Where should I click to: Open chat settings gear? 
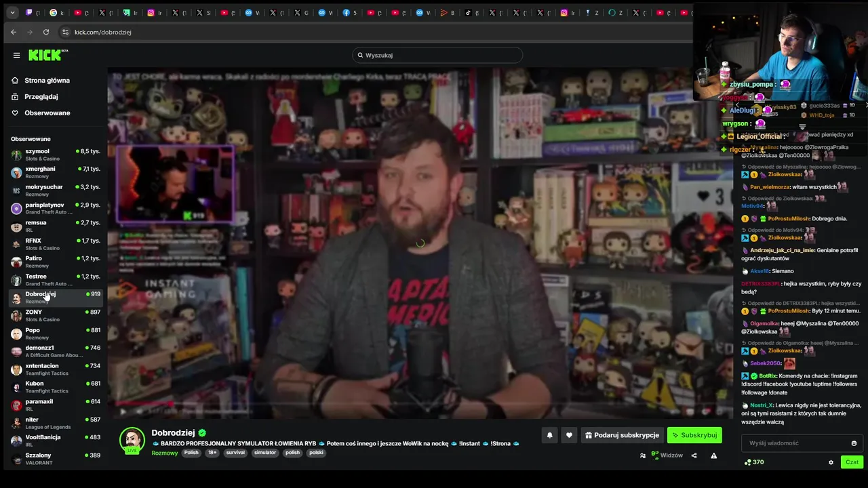(831, 462)
